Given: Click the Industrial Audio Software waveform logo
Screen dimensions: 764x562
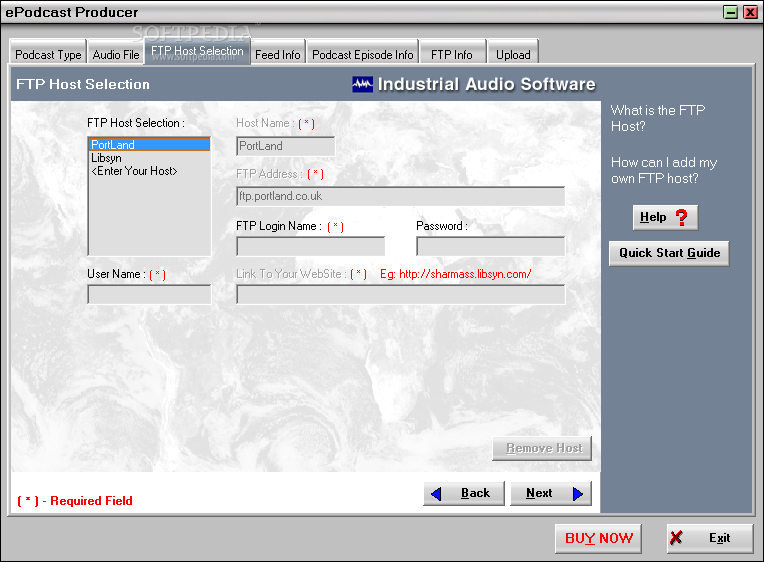Looking at the screenshot, I should (x=363, y=84).
